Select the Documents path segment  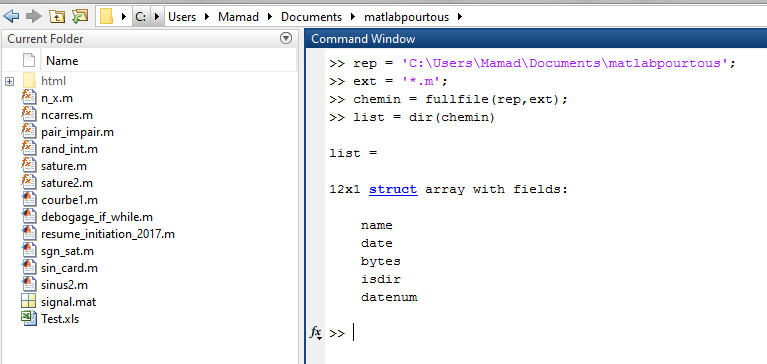coord(311,17)
